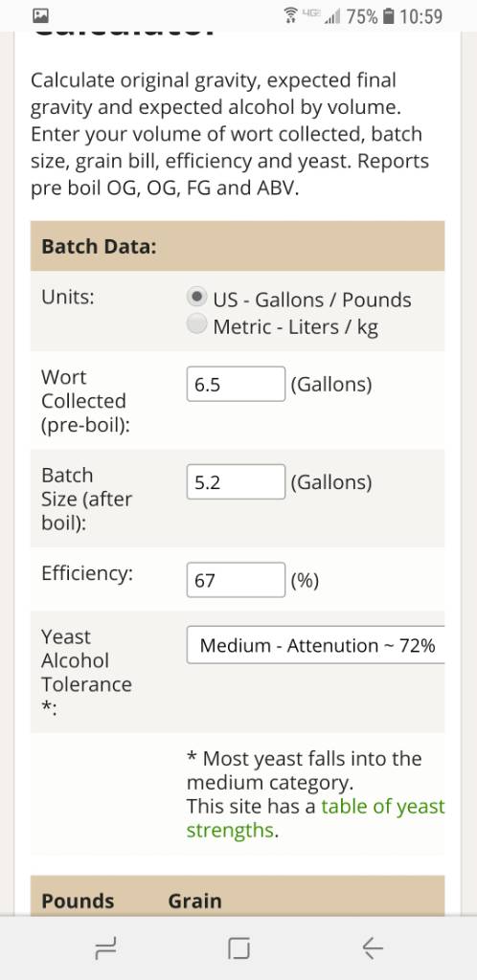Image resolution: width=477 pixels, height=980 pixels.
Task: Select US - Gallons / Pounds units
Action: 197,298
